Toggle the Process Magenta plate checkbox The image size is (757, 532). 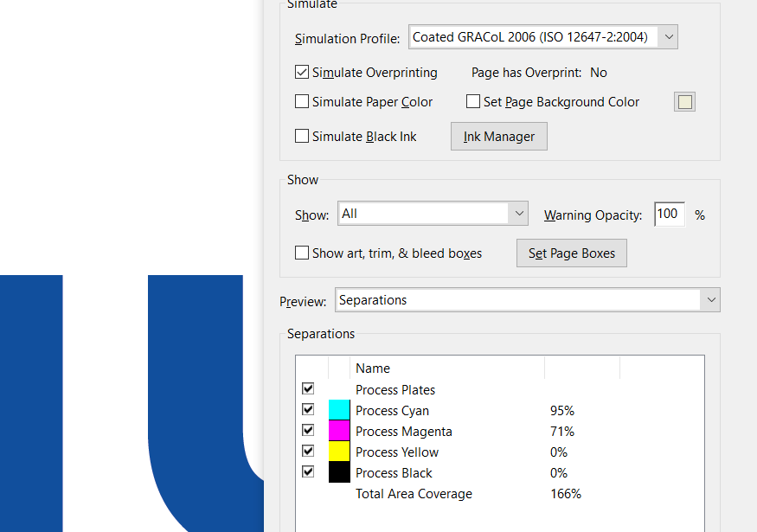coord(308,430)
